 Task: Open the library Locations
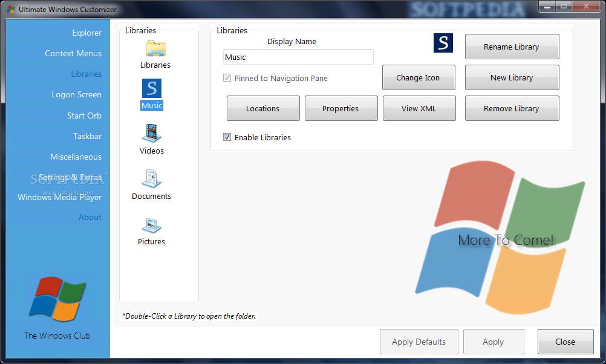(263, 109)
